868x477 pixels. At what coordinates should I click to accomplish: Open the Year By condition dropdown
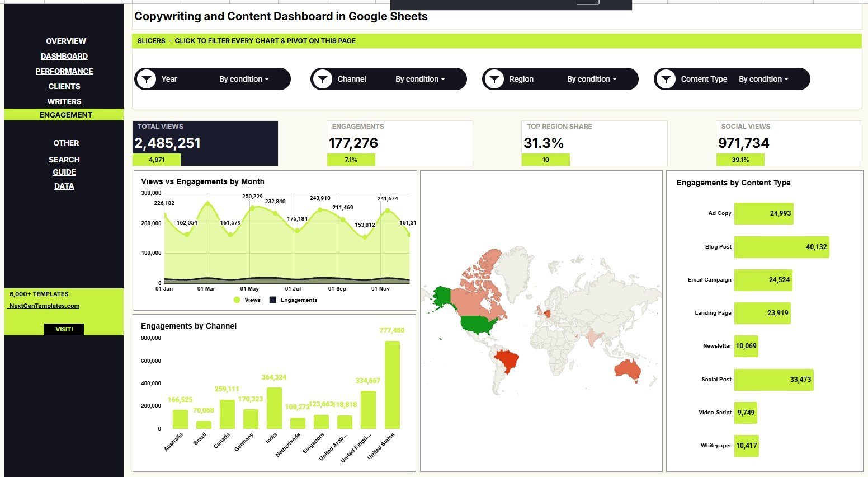(x=244, y=79)
